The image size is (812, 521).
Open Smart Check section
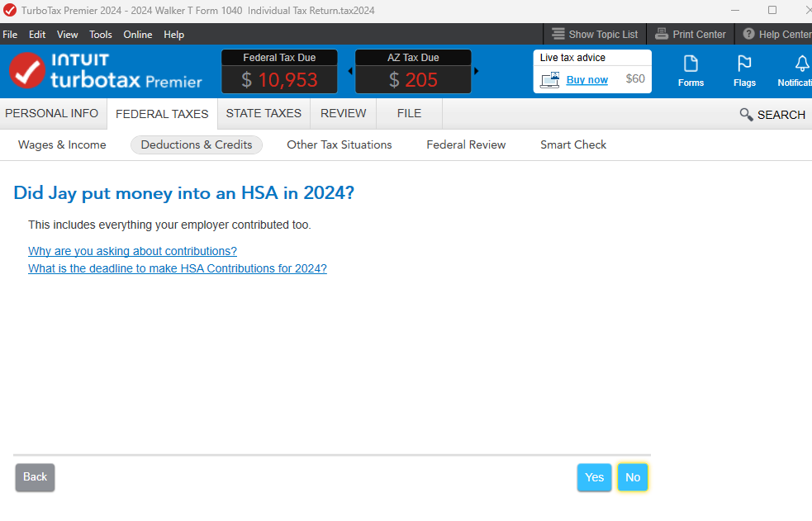pyautogui.click(x=573, y=144)
